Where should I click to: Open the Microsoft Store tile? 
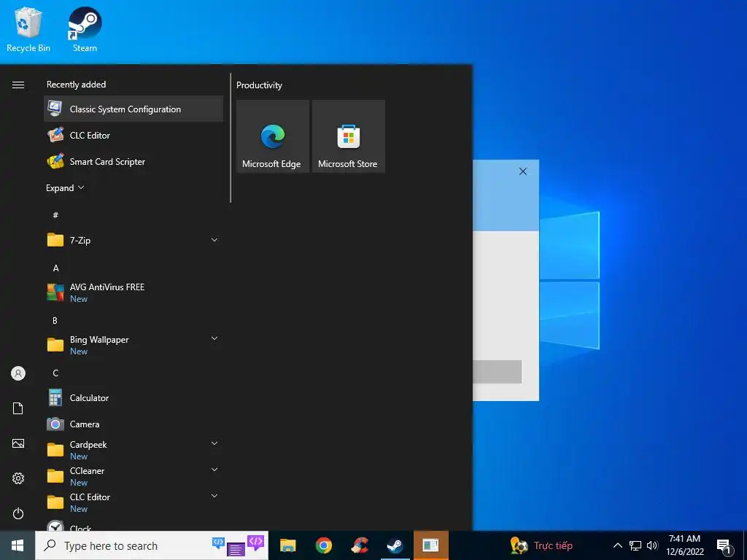348,136
